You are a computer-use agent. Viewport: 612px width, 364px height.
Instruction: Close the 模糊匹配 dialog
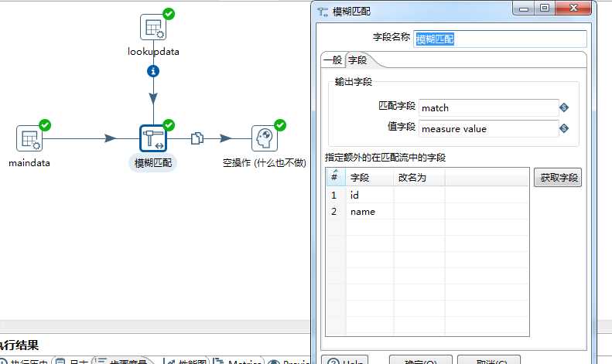tap(573, 9)
